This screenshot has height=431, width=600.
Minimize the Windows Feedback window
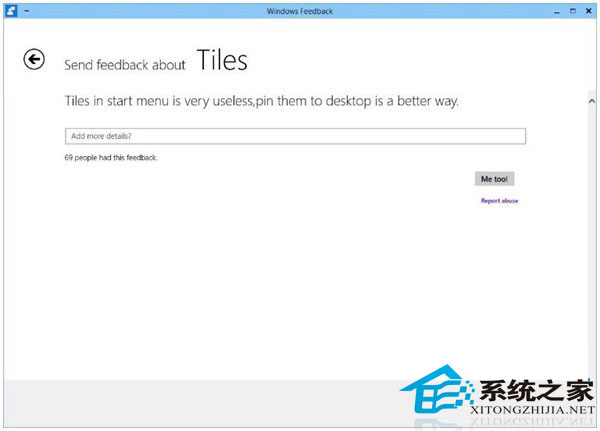coord(557,11)
